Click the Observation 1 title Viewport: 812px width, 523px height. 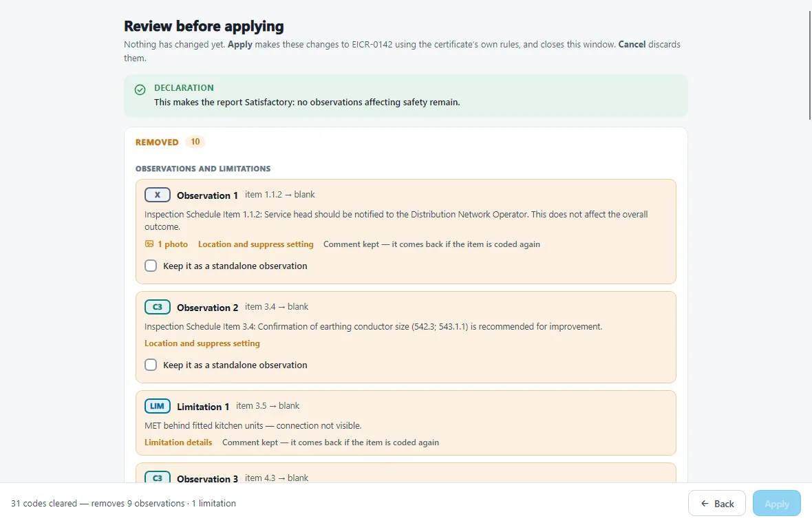click(207, 195)
